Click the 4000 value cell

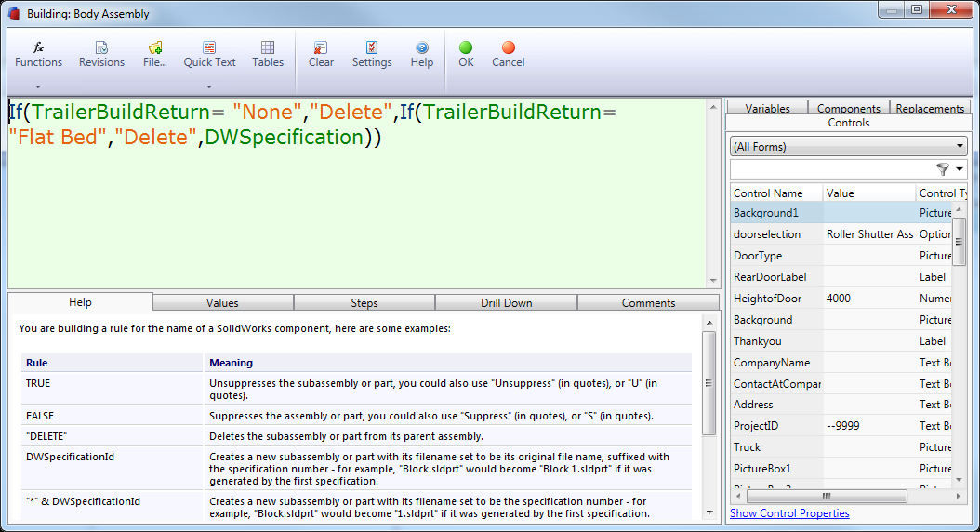tap(868, 299)
